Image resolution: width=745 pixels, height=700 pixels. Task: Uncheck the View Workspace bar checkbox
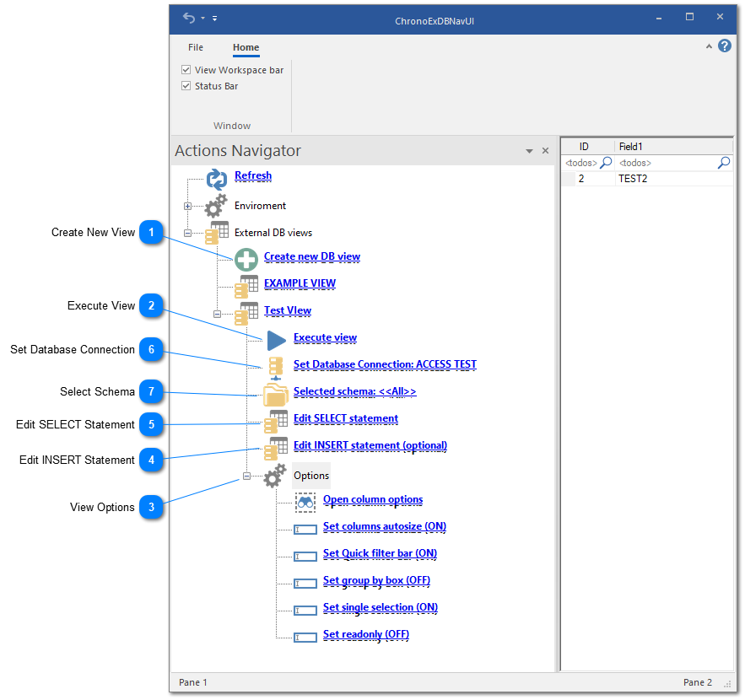[186, 69]
